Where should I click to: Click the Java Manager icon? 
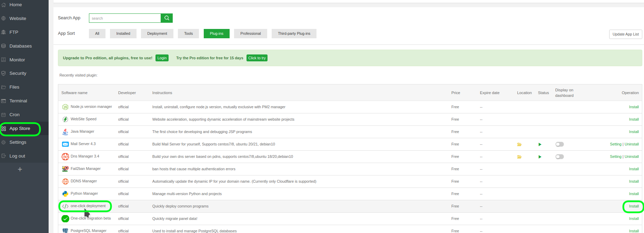[x=65, y=132]
